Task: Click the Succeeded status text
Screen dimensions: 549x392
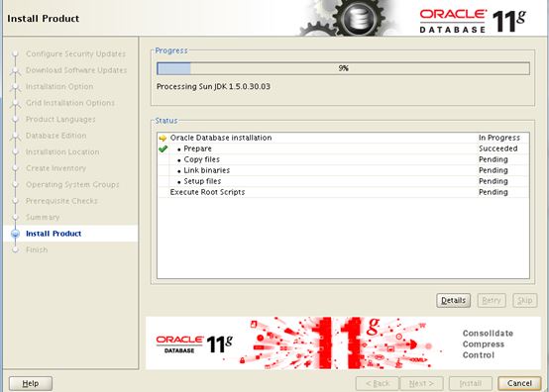Action: [497, 148]
